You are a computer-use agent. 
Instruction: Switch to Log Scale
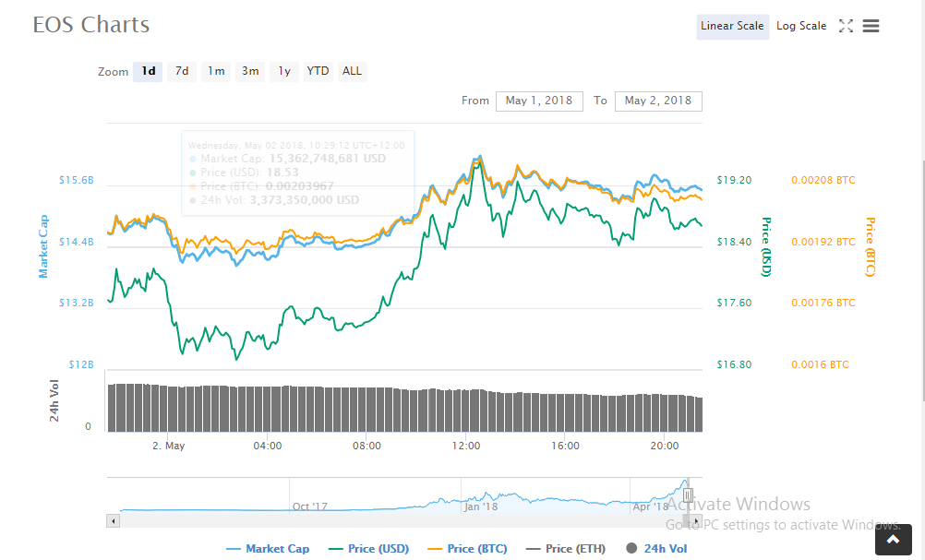(x=801, y=27)
